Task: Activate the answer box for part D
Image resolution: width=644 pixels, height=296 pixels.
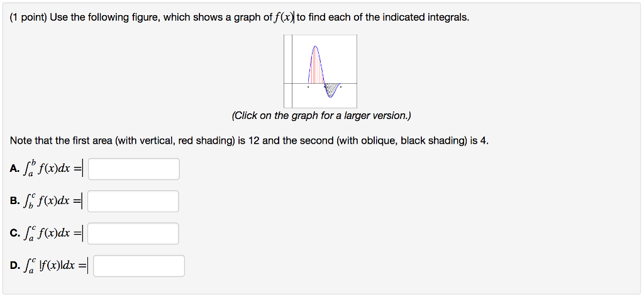Action: (x=139, y=266)
